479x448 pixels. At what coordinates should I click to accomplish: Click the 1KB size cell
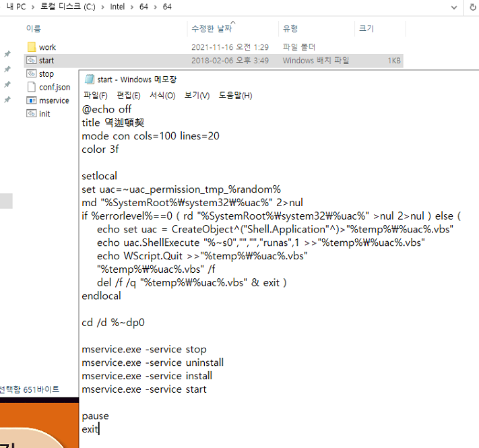[x=394, y=61]
